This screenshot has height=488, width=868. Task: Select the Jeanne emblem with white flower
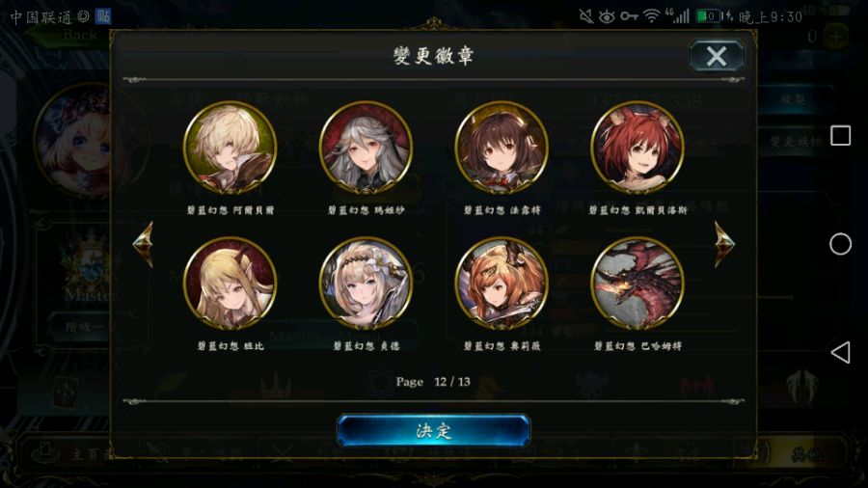tap(366, 284)
